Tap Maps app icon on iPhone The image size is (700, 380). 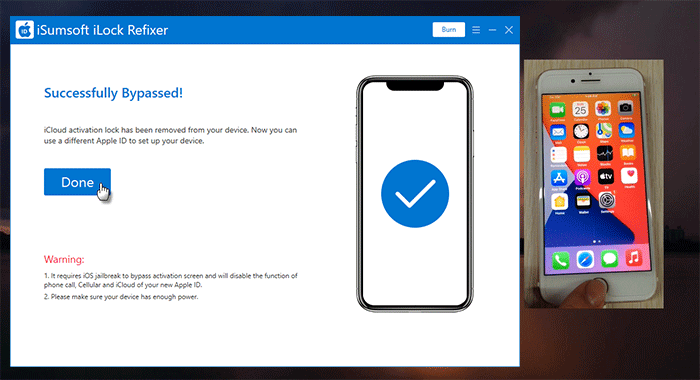click(604, 130)
